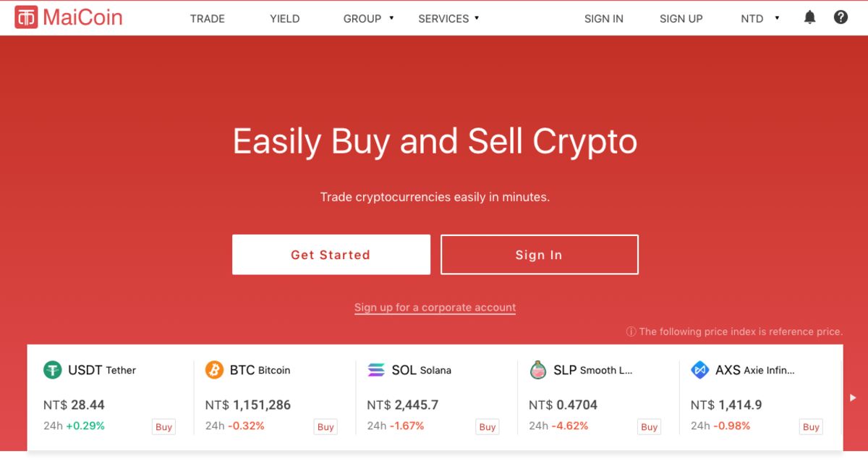
Task: Click the Buy button for USDT
Action: click(x=163, y=427)
